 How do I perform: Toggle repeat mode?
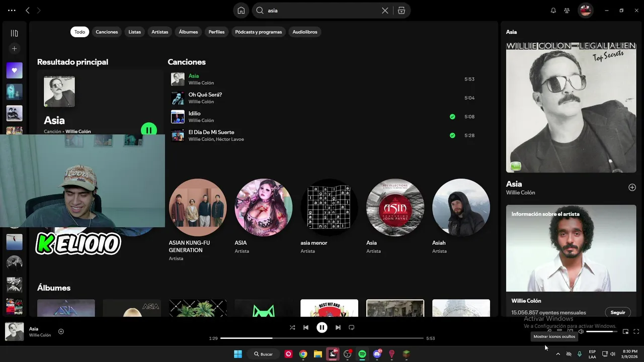click(352, 327)
